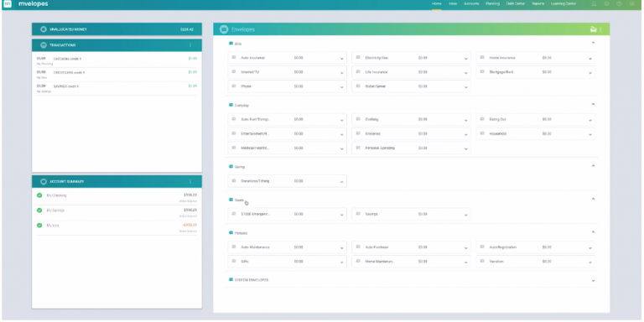This screenshot has width=644, height=322.
Task: Open the My Visa account link
Action: pos(53,226)
